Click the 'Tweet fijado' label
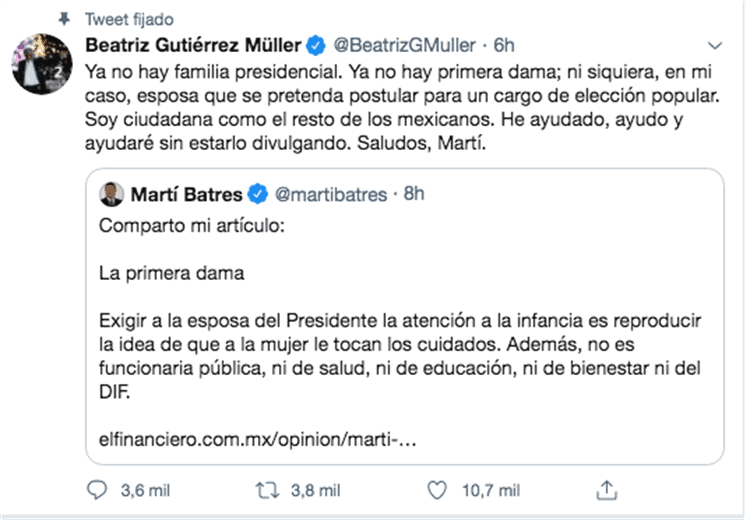The image size is (750, 520). 128,19
